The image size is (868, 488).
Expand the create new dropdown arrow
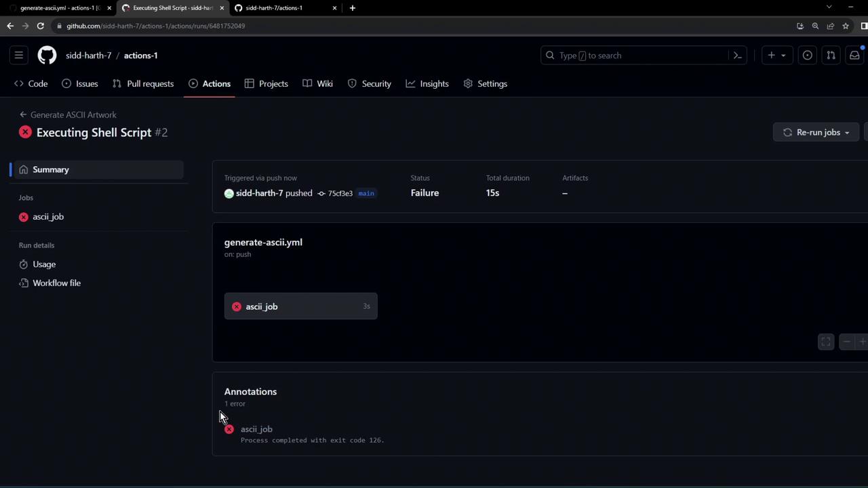click(783, 56)
